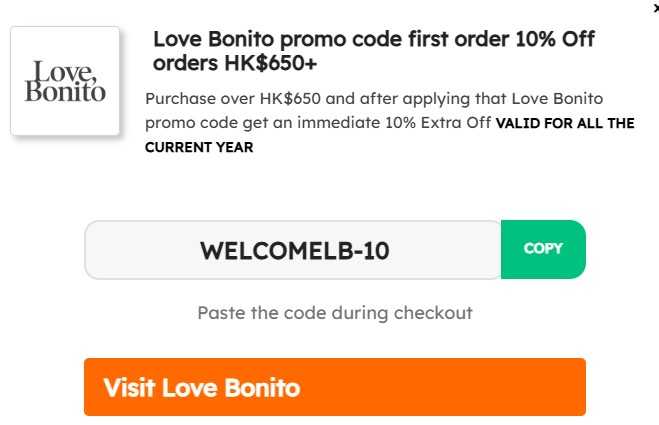Image resolution: width=659 pixels, height=425 pixels.
Task: Open the Visit Love Bonito button
Action: (x=334, y=387)
